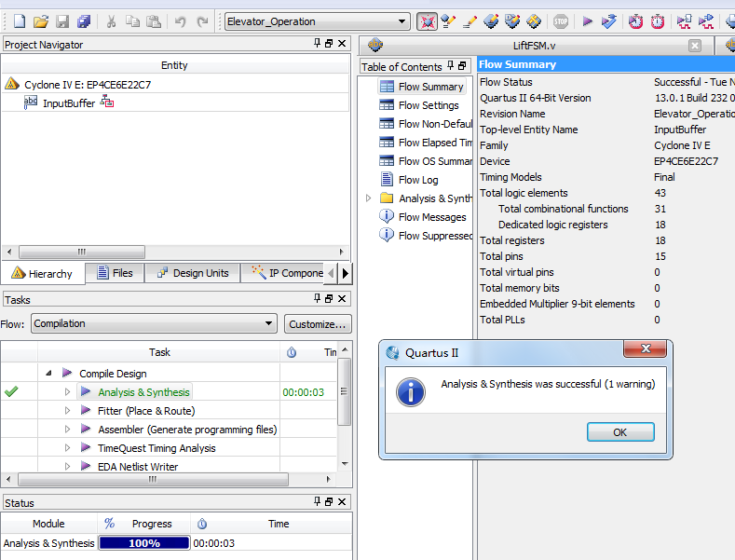Float the Status panel

[x=329, y=501]
